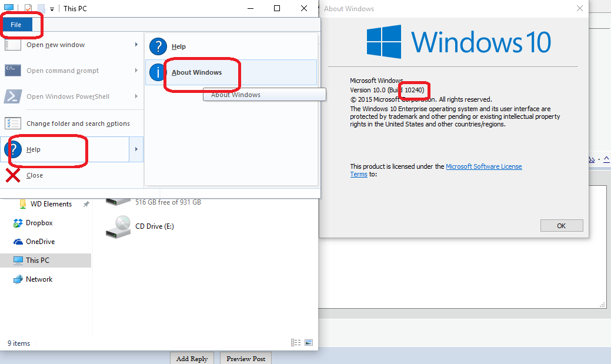Click 9 items status bar text
This screenshot has height=364, width=611.
click(x=19, y=343)
